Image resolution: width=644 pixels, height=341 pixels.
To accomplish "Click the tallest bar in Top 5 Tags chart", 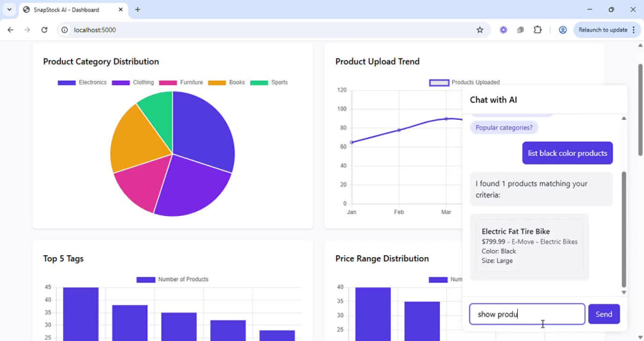I will coord(81,315).
